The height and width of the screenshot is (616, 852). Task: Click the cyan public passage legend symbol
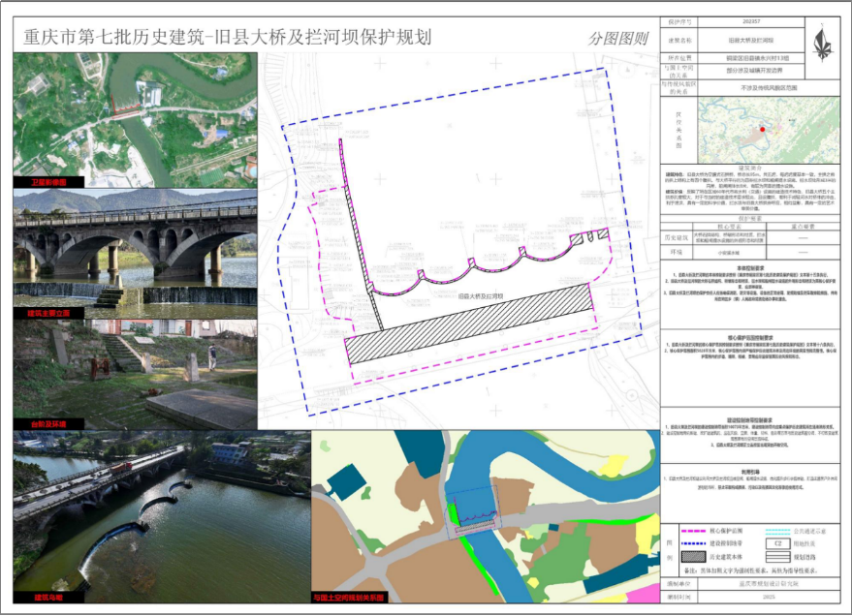(x=775, y=532)
